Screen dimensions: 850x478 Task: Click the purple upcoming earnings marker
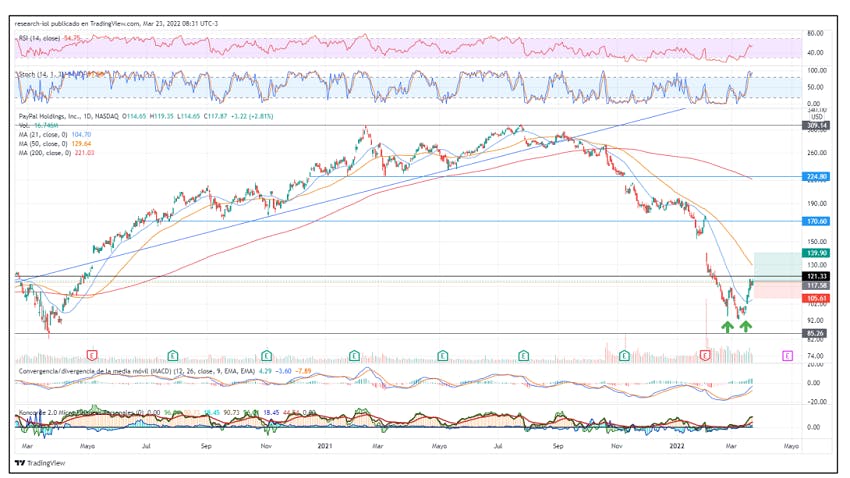click(787, 356)
